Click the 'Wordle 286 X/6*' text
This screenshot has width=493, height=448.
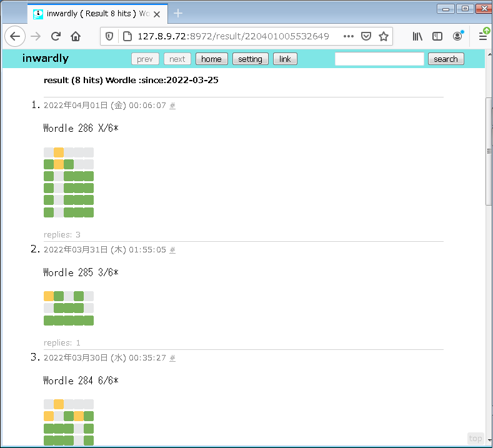[x=81, y=128]
